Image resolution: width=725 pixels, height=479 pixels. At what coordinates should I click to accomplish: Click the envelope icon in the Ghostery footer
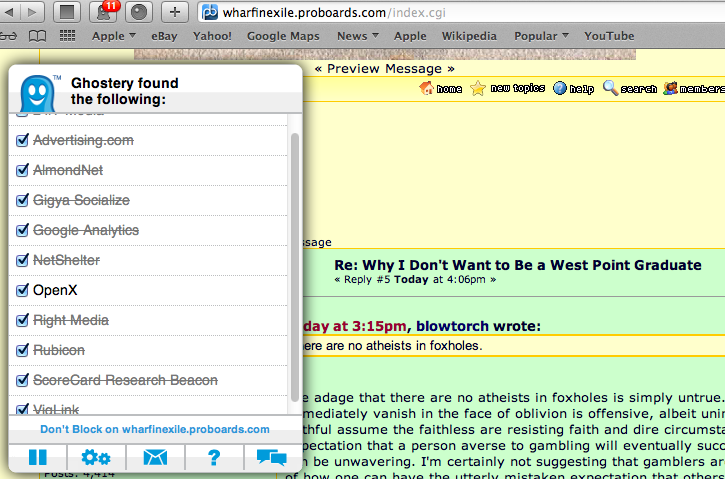[155, 458]
